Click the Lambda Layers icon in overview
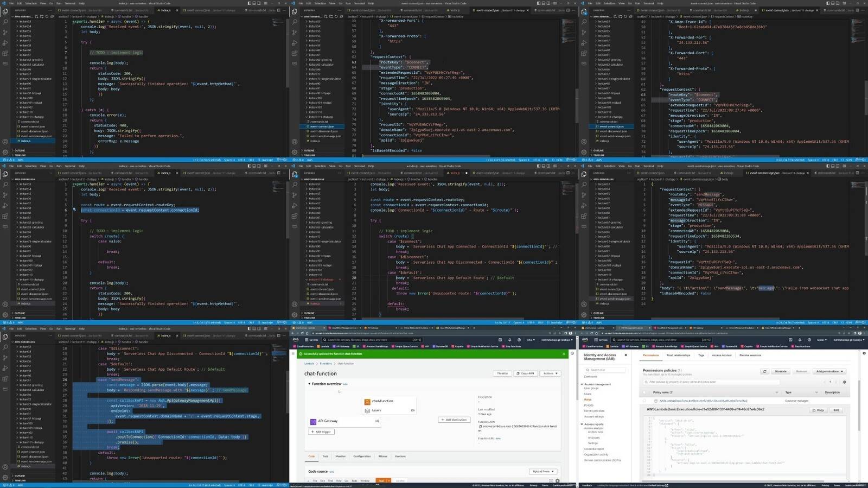The height and width of the screenshot is (488, 868). (367, 410)
